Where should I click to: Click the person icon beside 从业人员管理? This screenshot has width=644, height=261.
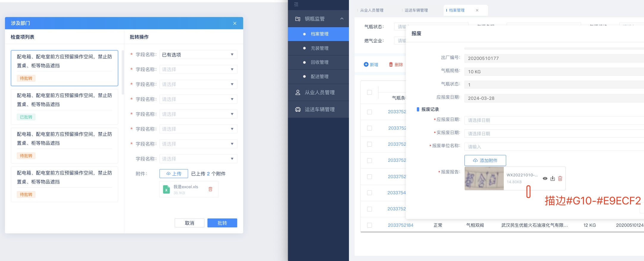pyautogui.click(x=298, y=92)
